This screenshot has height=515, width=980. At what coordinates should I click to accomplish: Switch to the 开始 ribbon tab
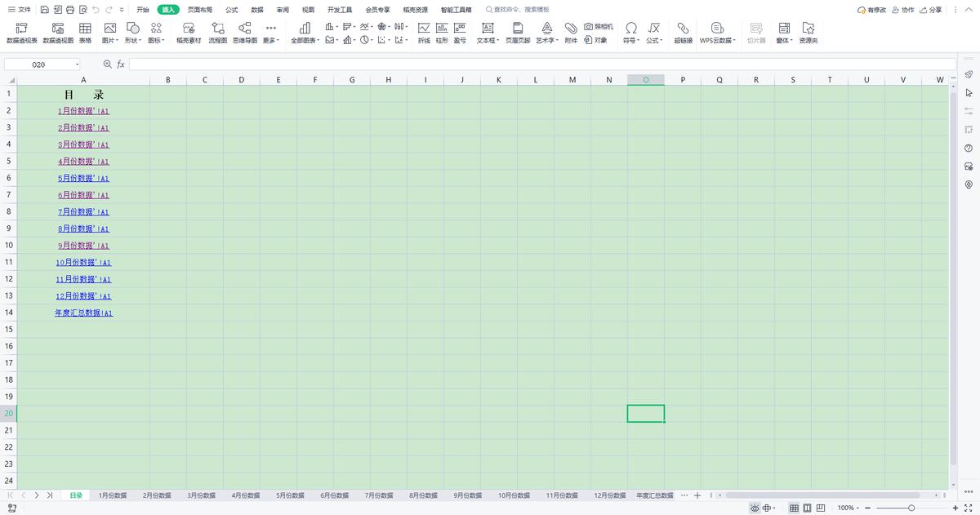(144, 9)
